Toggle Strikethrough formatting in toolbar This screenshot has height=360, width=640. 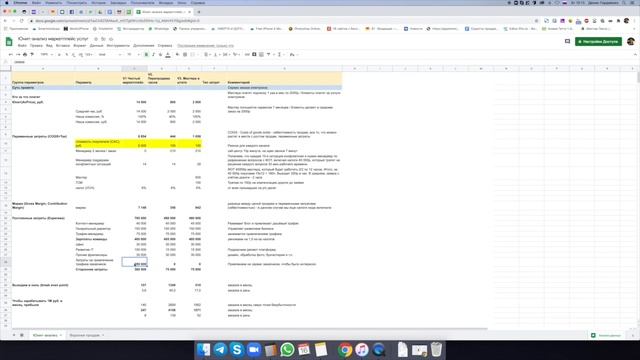click(x=160, y=54)
